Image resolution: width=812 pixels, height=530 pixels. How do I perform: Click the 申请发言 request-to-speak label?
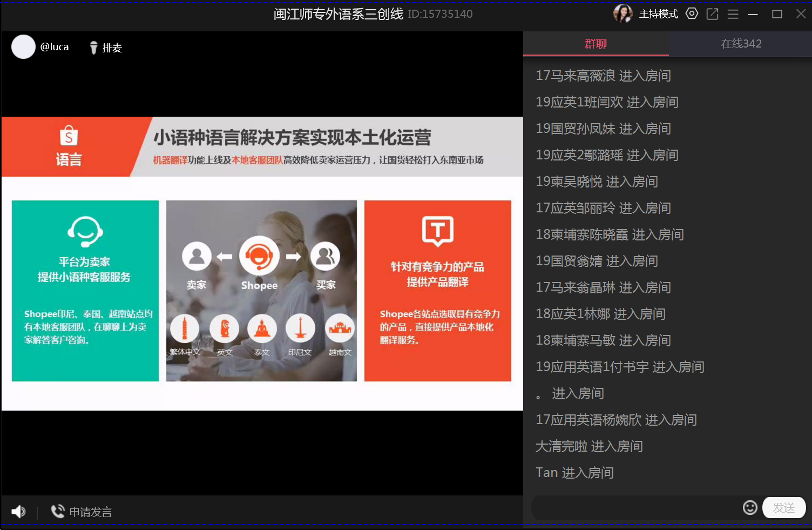[91, 512]
